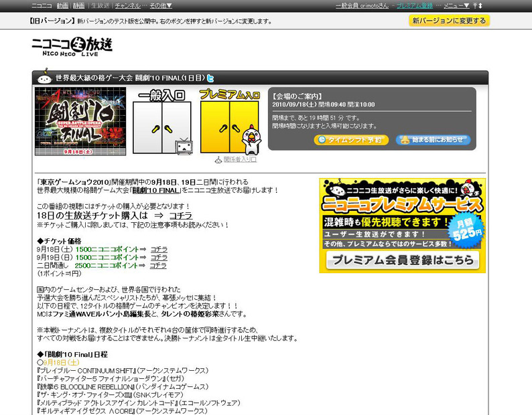The width and height of the screenshot is (532, 415).
Task: Click the ニコニコ生放送 logo
Action: [72, 46]
